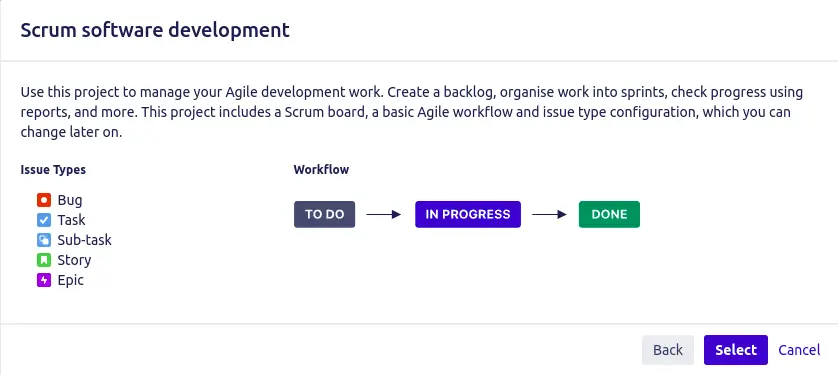Click the arrow between In Progress and Done

coord(549,214)
